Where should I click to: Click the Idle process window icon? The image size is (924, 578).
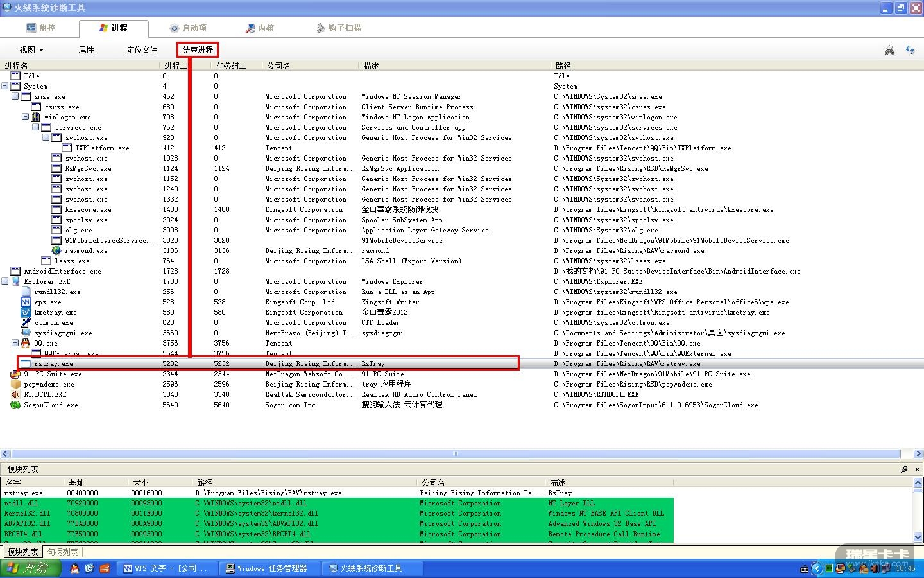click(15, 76)
